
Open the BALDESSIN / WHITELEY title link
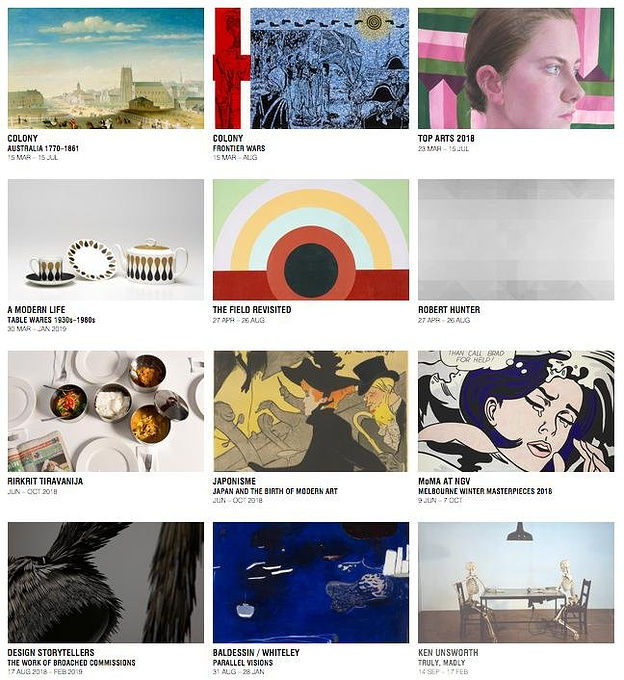pyautogui.click(x=256, y=652)
